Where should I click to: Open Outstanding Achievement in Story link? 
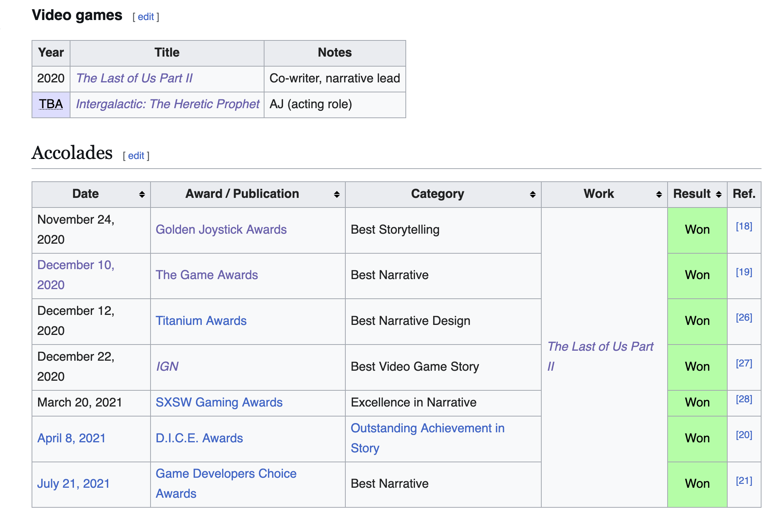(427, 428)
